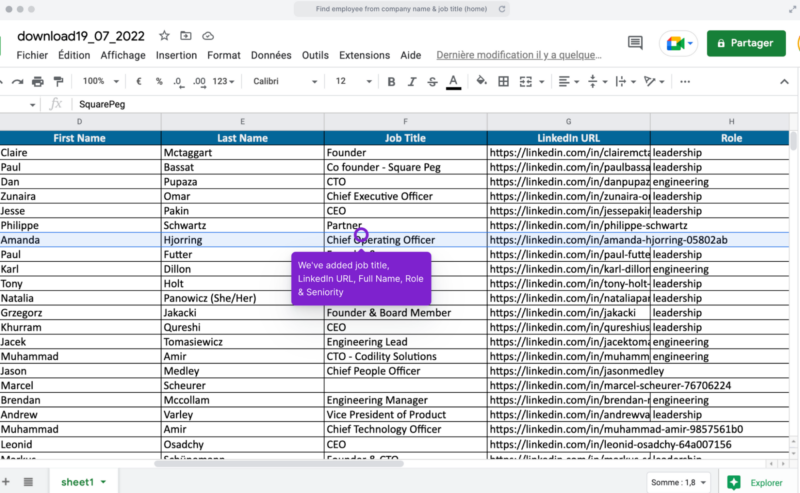
Task: Decrease decimal places
Action: coord(178,82)
